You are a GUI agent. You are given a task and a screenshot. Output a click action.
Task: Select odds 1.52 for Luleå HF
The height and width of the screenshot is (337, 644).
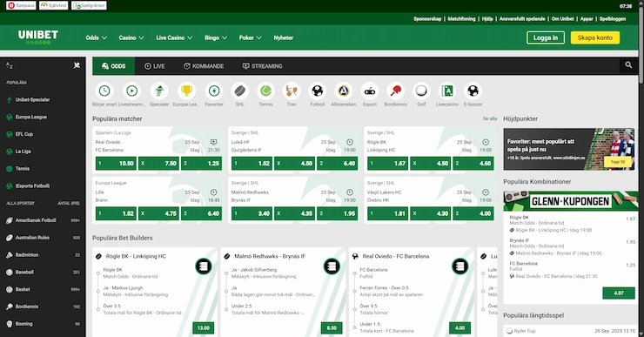coord(252,163)
